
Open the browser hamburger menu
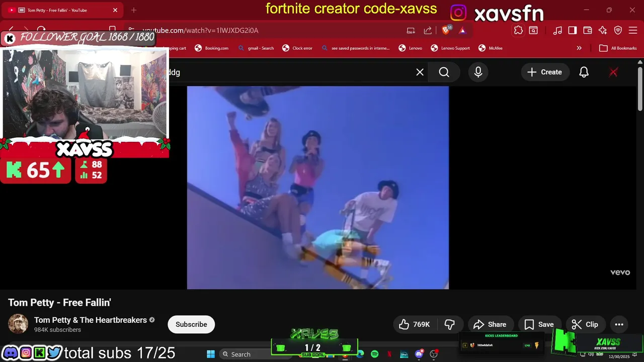633,30
